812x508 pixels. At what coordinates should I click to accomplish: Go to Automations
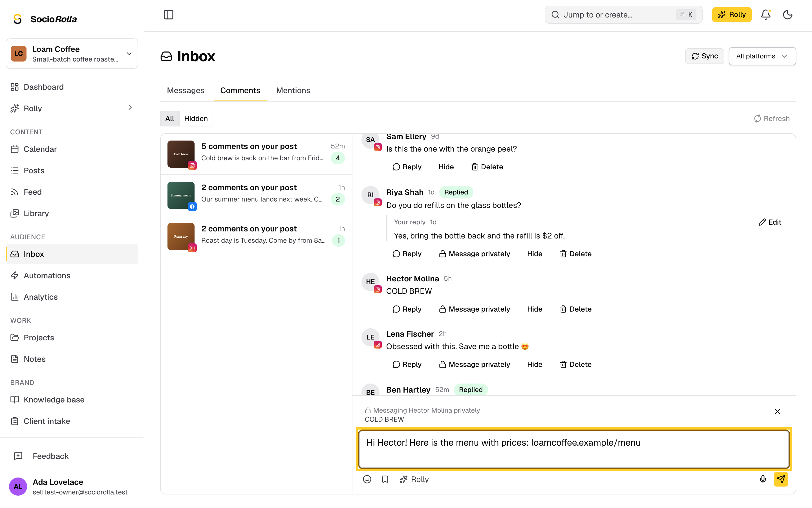click(72, 275)
